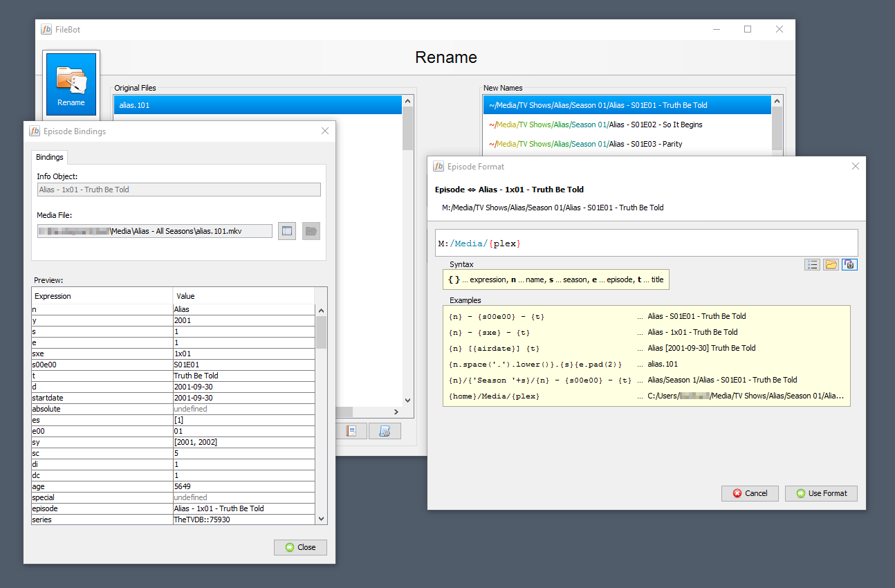Edit the M:/Media/{plex} format expression field
895x588 pixels.
click(646, 243)
